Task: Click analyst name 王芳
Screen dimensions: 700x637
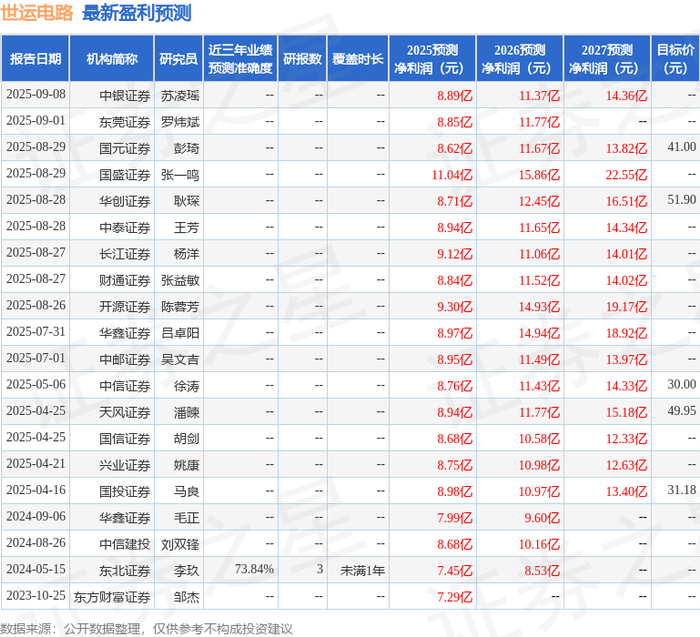Action: [x=186, y=227]
